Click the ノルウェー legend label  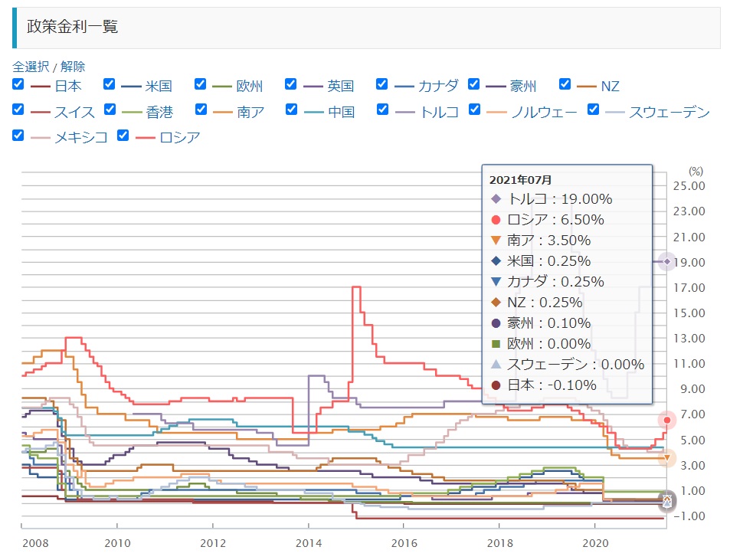point(544,112)
